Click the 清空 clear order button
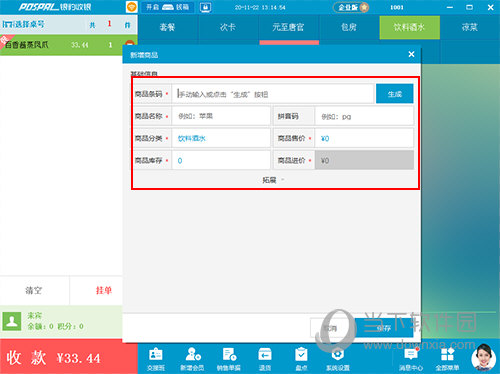 34,290
